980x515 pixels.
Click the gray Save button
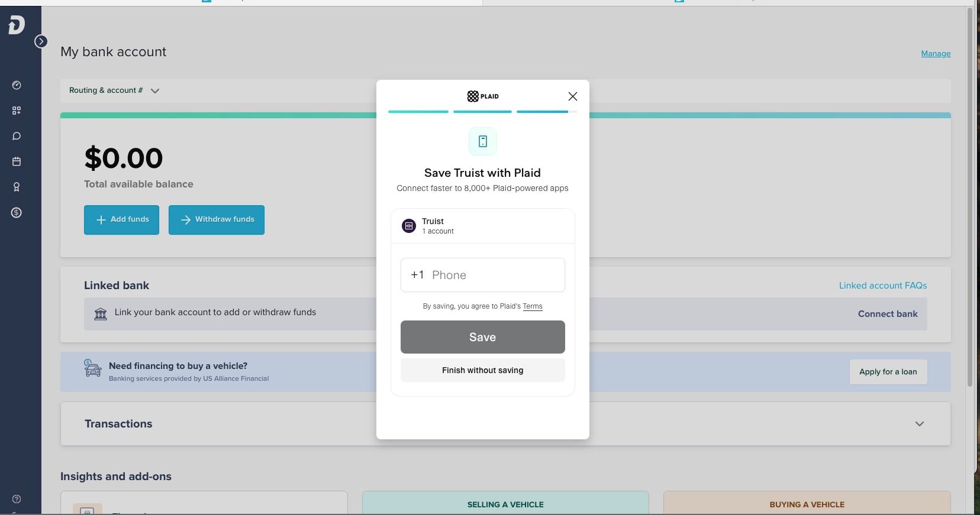483,337
